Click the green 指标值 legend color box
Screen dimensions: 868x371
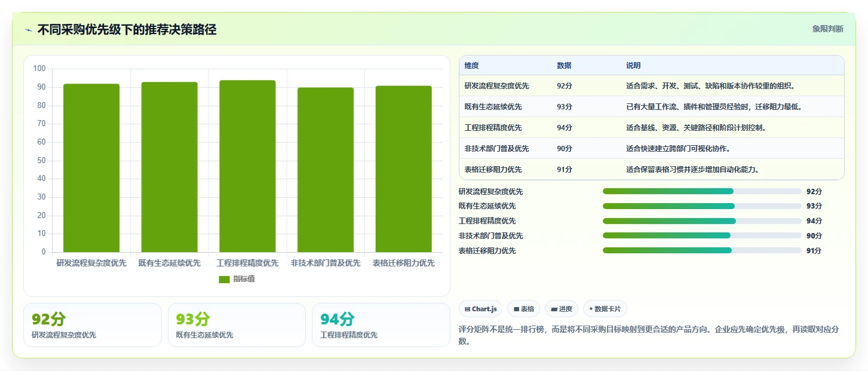click(224, 279)
